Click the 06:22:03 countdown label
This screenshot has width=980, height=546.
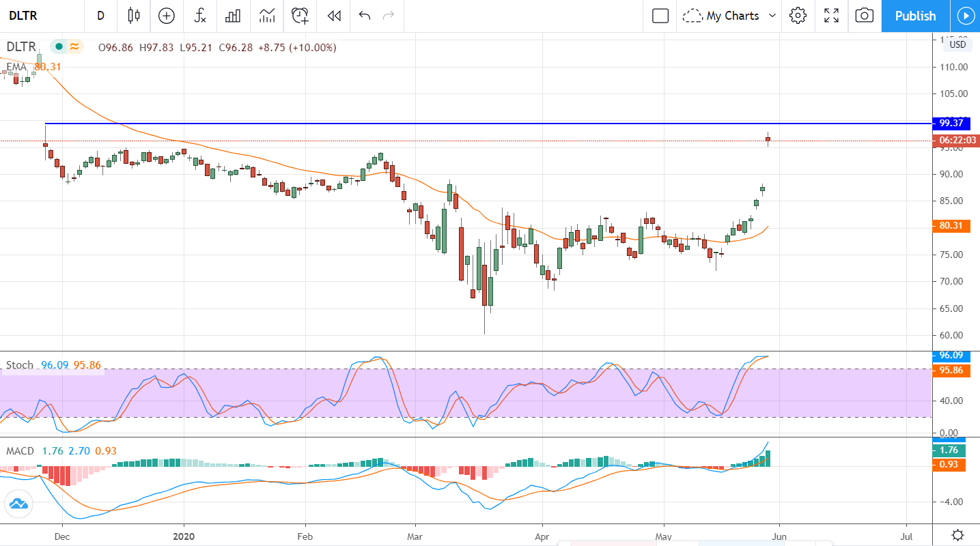956,141
